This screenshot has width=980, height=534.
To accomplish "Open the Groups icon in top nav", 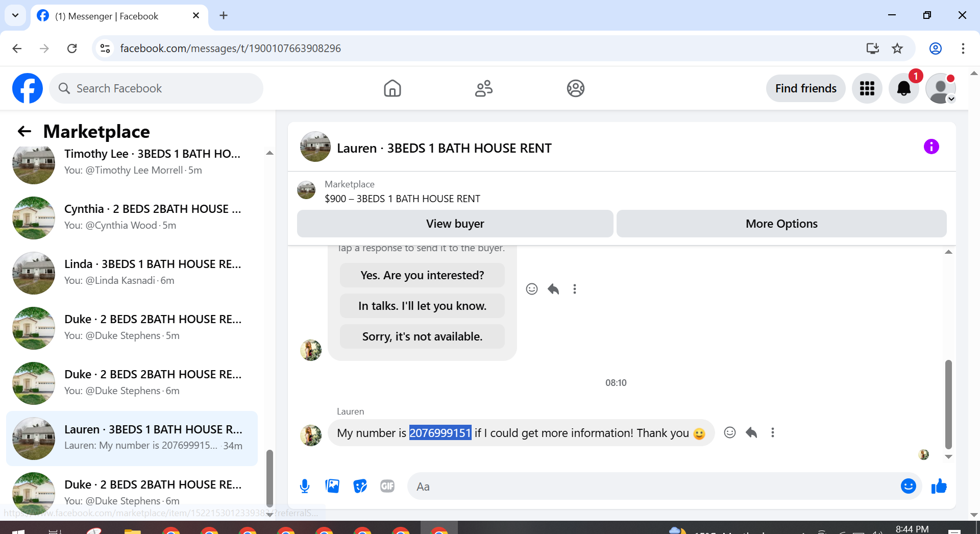I will pos(575,88).
